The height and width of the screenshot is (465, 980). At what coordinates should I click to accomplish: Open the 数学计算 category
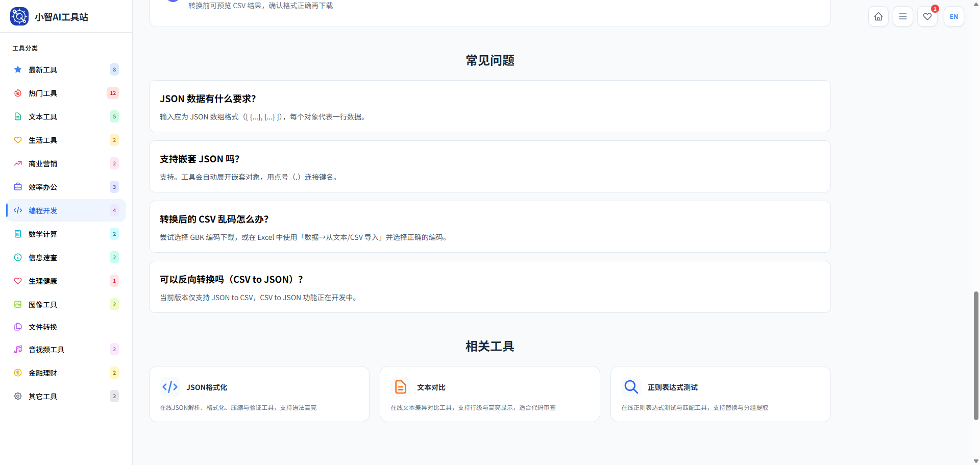coord(66,234)
